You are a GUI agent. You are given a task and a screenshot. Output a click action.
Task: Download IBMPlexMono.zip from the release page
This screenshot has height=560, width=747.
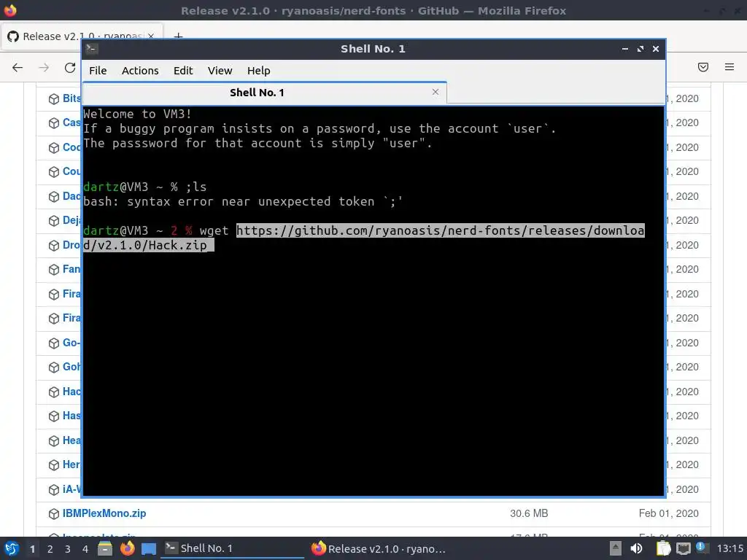pyautogui.click(x=104, y=513)
